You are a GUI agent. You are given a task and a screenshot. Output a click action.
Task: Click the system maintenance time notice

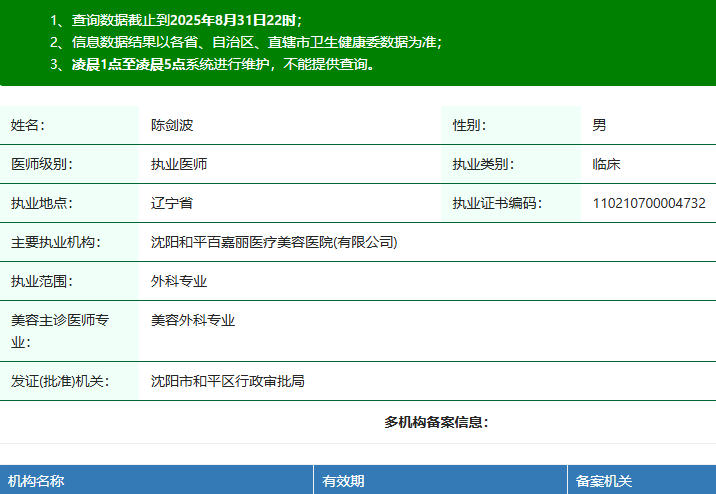click(219, 64)
